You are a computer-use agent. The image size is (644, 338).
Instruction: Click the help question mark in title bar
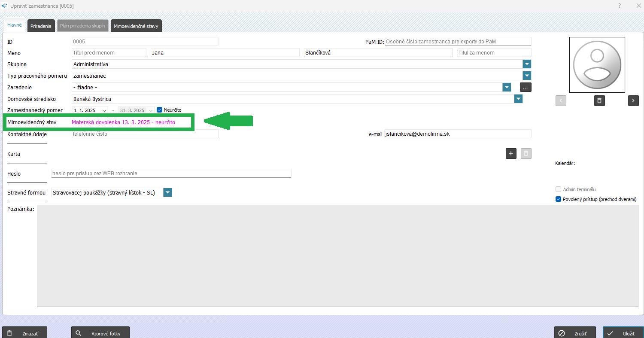click(x=620, y=6)
